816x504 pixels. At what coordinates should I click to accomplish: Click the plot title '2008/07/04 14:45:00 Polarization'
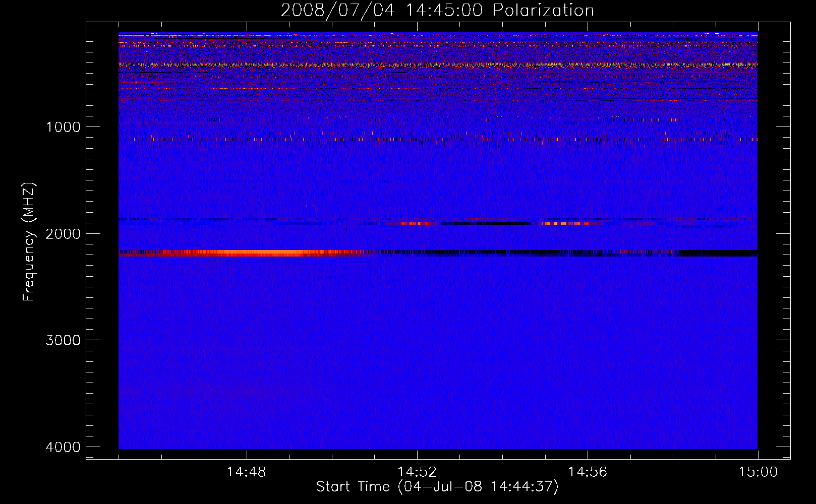coord(437,10)
